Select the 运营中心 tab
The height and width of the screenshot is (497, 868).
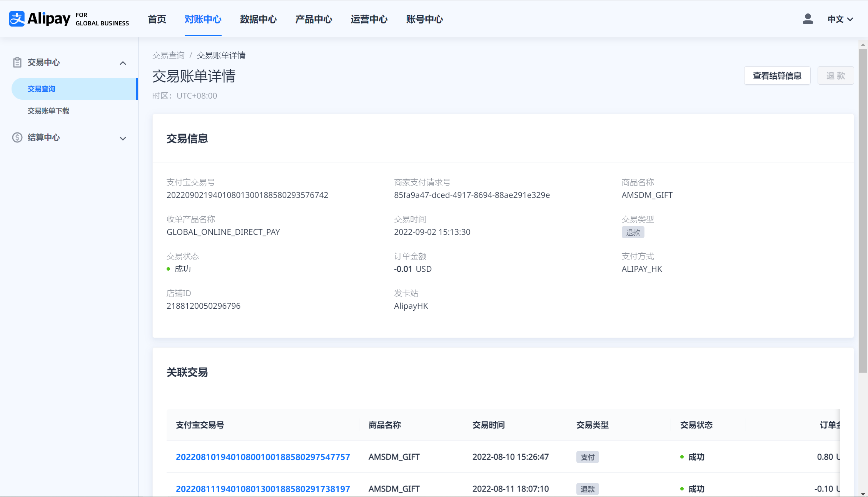click(369, 19)
